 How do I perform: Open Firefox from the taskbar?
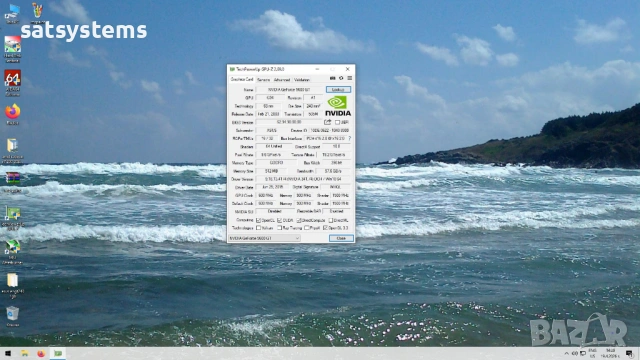pyautogui.click(x=41, y=353)
